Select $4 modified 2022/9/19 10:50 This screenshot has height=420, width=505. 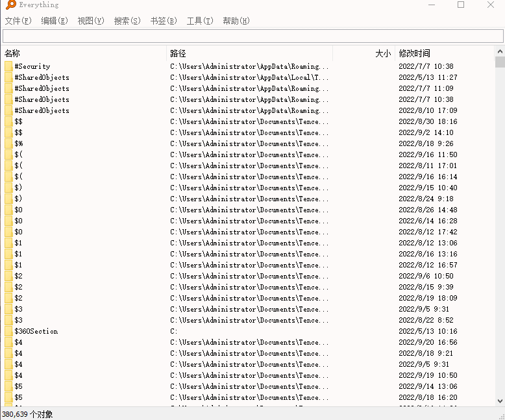(x=19, y=375)
